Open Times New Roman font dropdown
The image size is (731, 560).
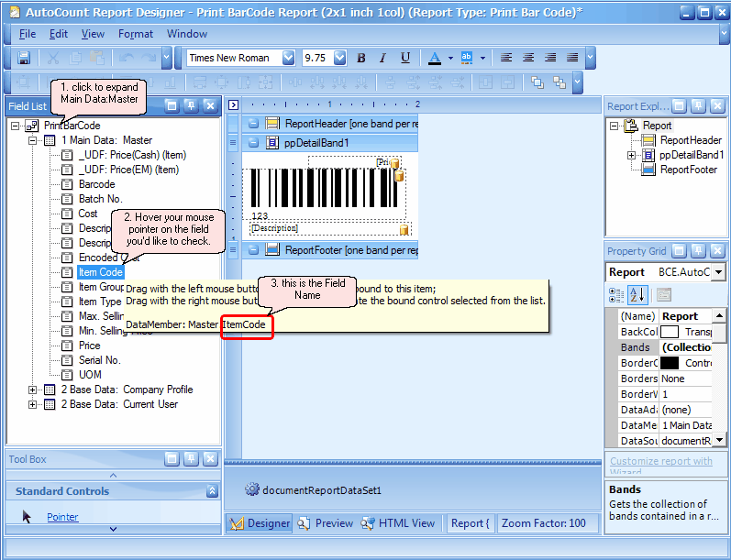(x=289, y=58)
